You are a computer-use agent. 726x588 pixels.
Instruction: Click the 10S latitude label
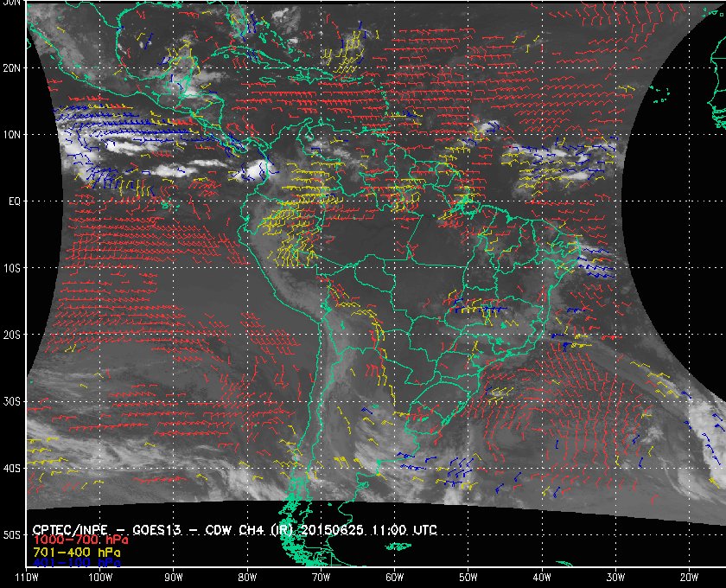11,268
